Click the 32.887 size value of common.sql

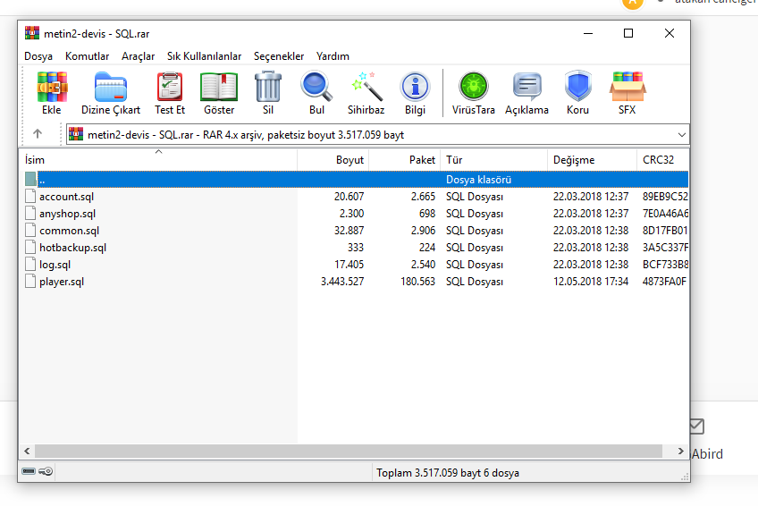pyautogui.click(x=349, y=230)
